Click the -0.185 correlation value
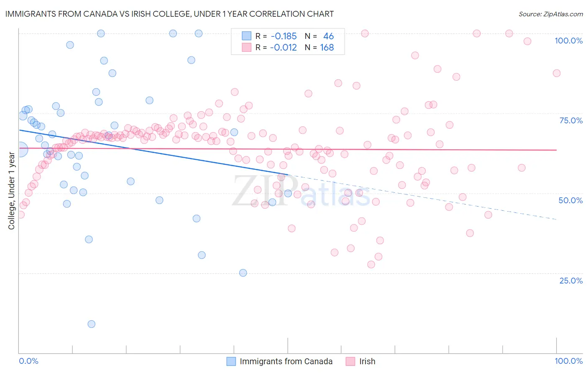This screenshot has width=588, height=373. pos(283,36)
